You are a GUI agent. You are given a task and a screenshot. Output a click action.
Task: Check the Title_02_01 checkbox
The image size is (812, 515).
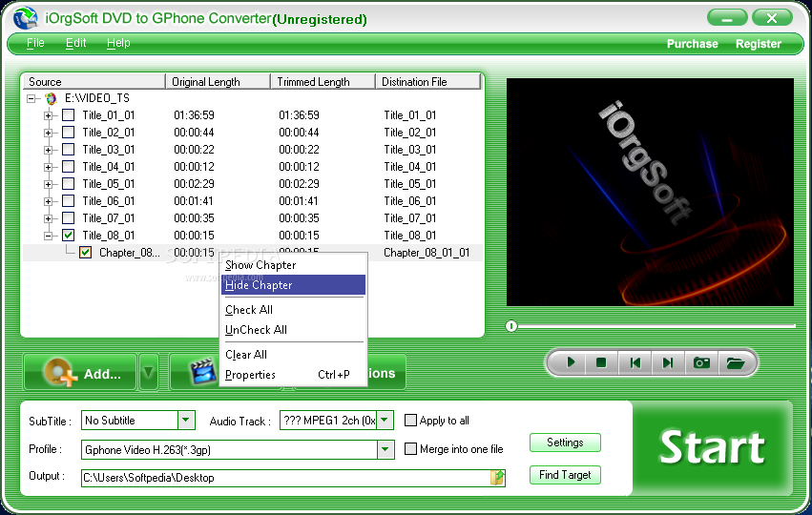(68, 132)
